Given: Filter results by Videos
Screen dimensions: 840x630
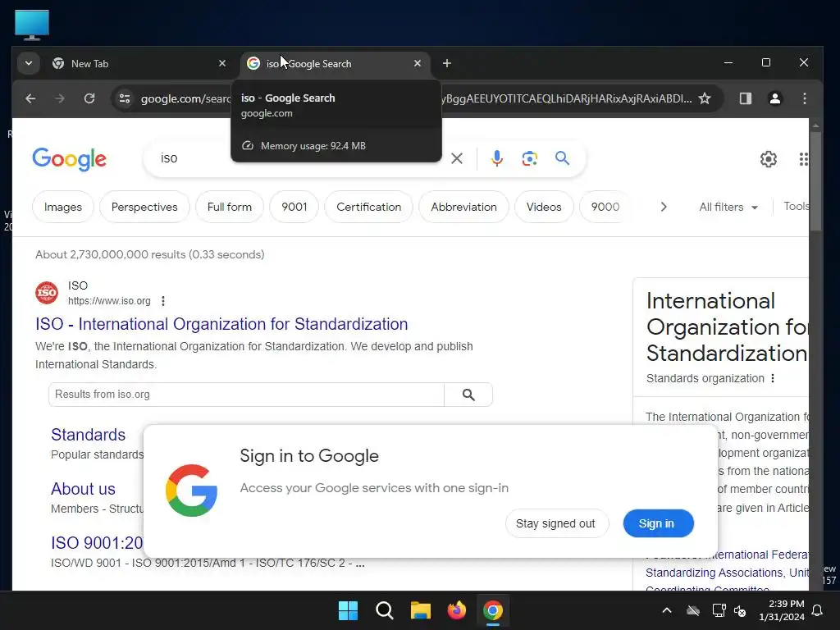Looking at the screenshot, I should point(544,207).
